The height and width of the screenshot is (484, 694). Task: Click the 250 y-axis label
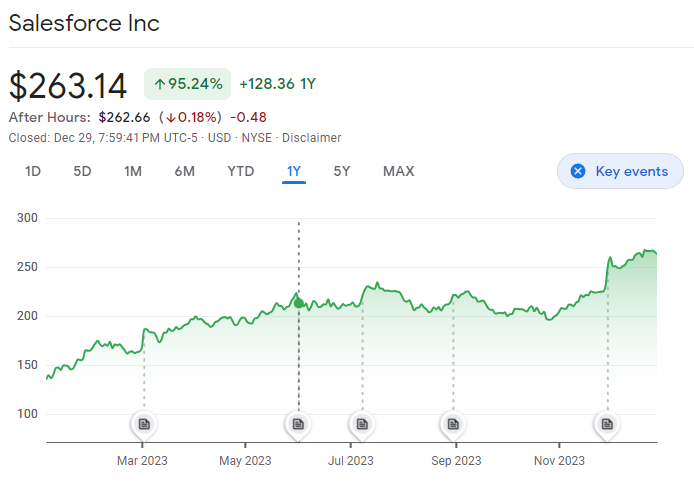27,267
